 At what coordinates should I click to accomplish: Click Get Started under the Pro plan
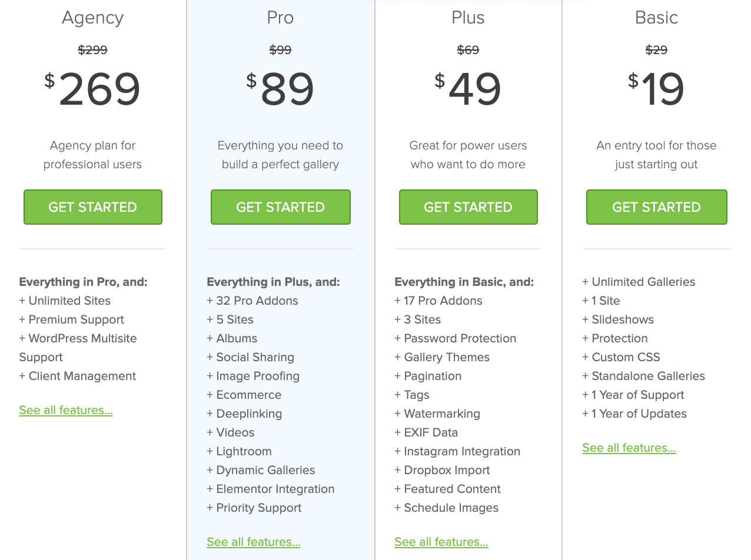280,207
